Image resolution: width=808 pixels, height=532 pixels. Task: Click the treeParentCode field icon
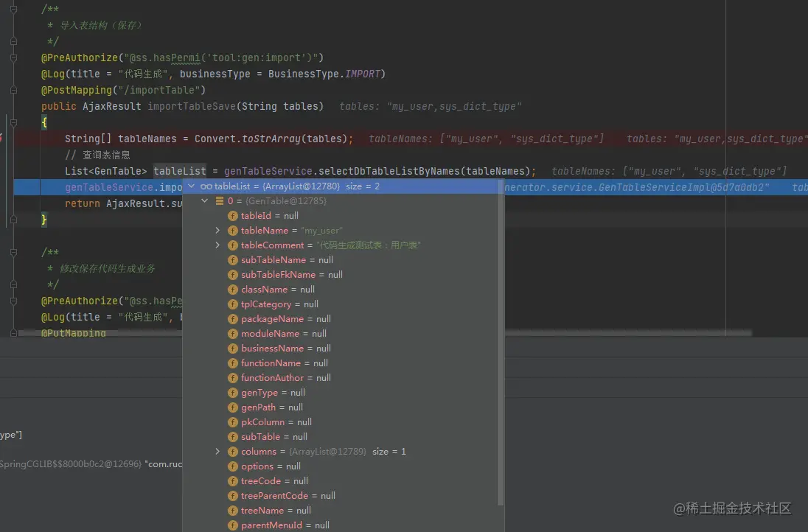(x=233, y=495)
